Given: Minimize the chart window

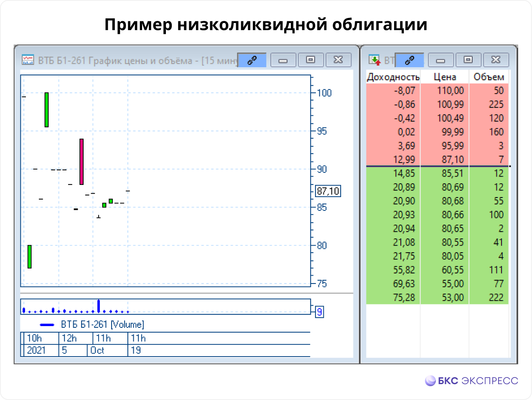Looking at the screenshot, I should [x=283, y=60].
